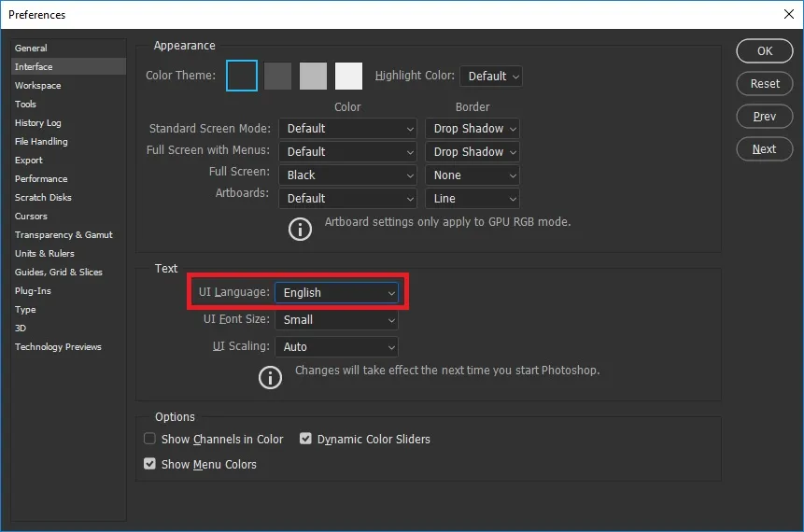The image size is (804, 532).
Task: Open Artboards color dropdown
Action: coord(347,199)
